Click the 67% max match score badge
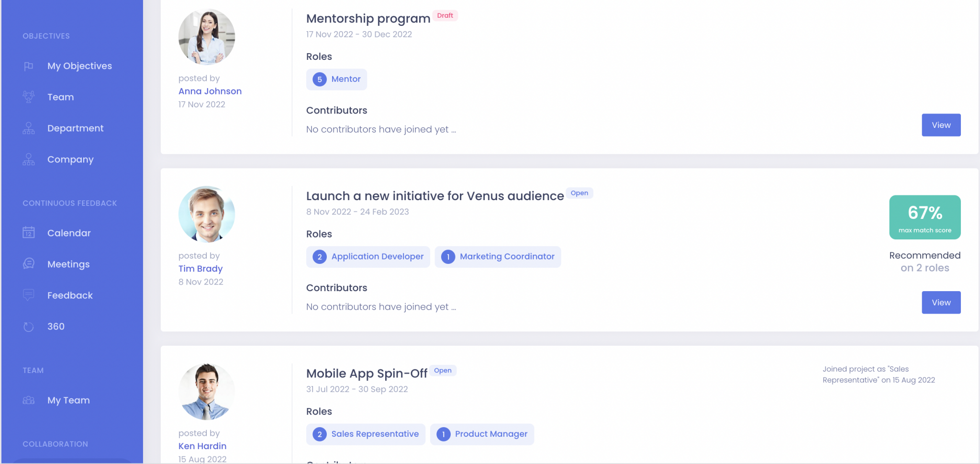This screenshot has height=464, width=980. (924, 217)
